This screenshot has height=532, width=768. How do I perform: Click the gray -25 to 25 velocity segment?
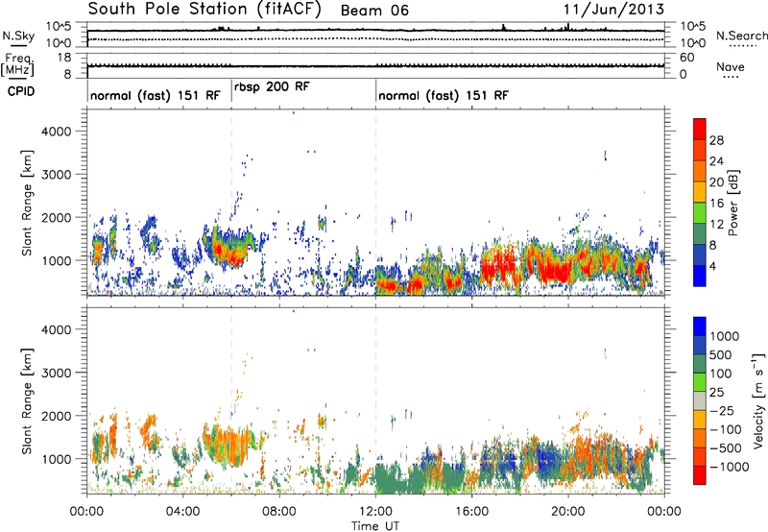(700, 400)
